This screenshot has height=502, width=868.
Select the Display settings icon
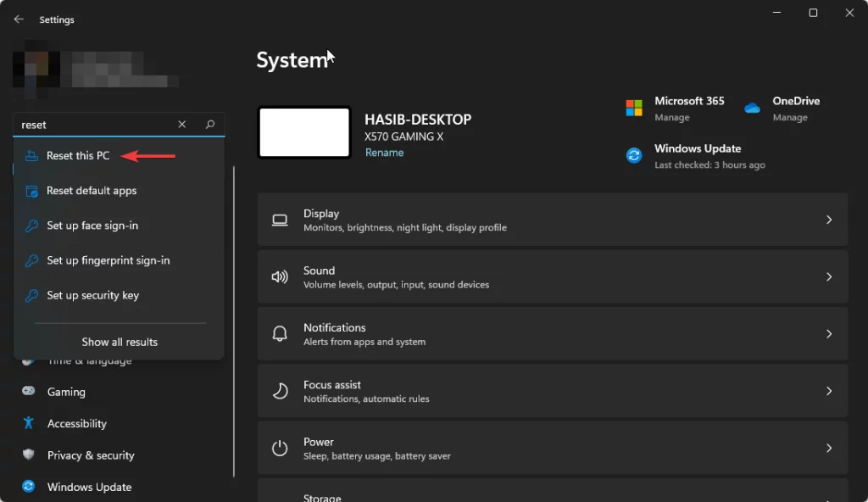tap(280, 219)
